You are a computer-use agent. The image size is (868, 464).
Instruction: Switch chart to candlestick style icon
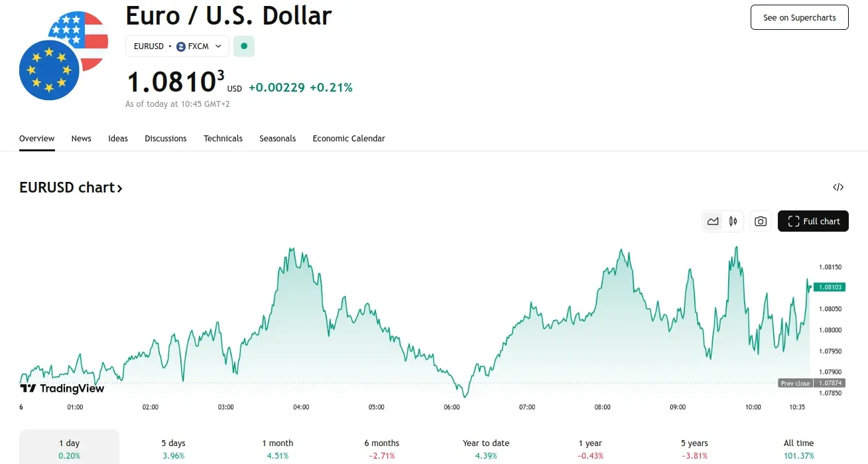click(x=733, y=222)
